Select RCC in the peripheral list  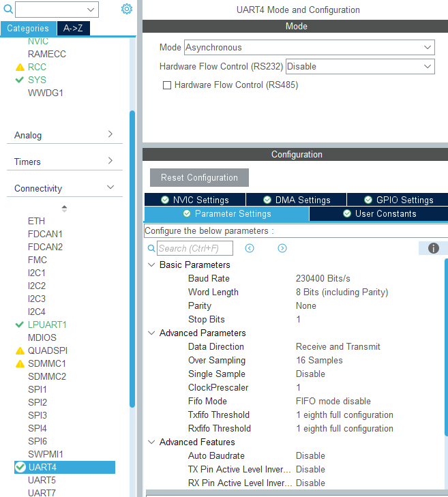point(37,67)
